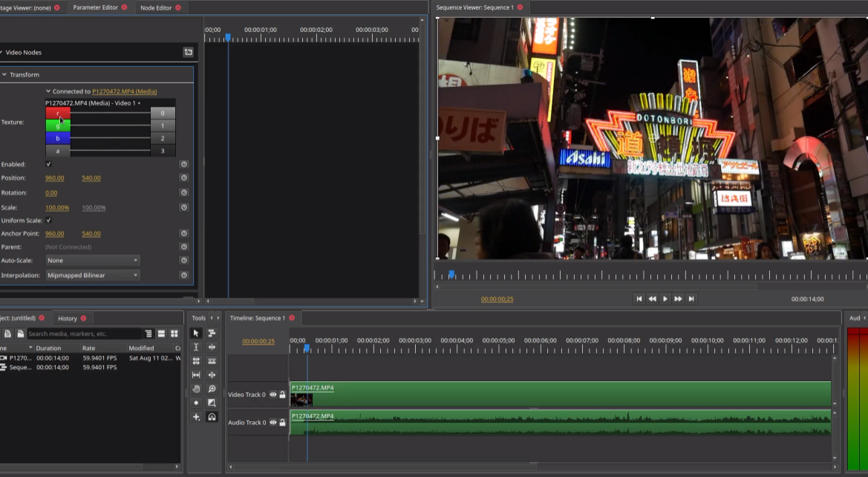Hide Video Track 0 with eye icon
The image size is (868, 477).
click(x=273, y=395)
